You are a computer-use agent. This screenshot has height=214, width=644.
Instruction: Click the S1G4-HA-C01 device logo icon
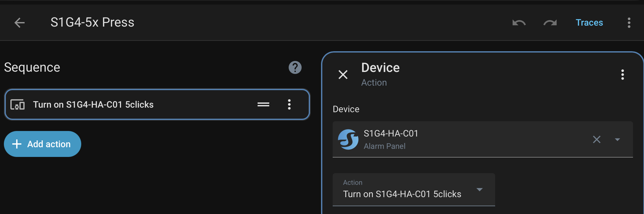[x=348, y=139]
